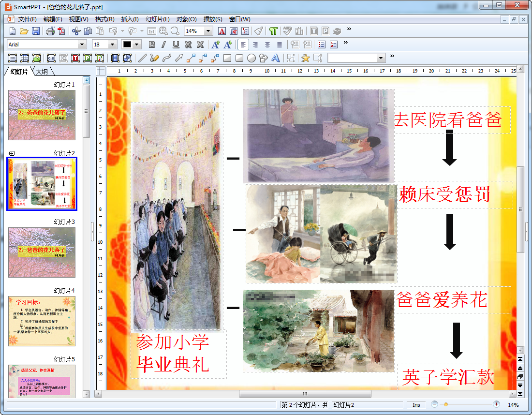This screenshot has height=415, width=532.
Task: Select the freehand pencil scribble tool
Action: click(154, 58)
